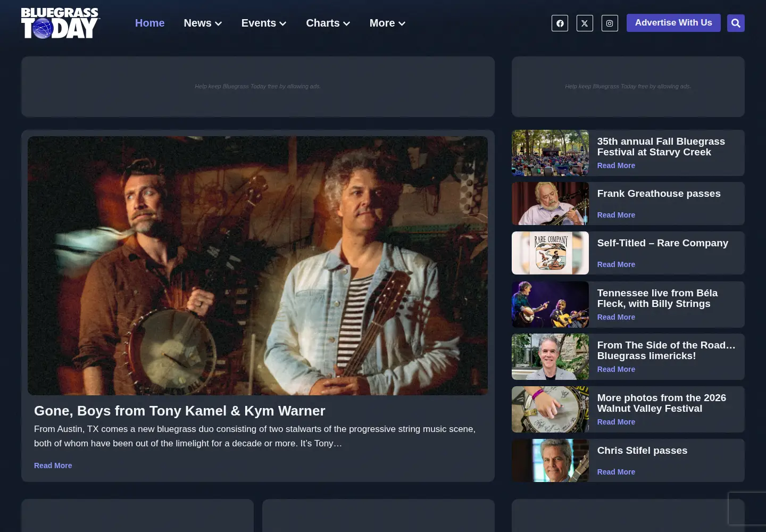The image size is (766, 532).
Task: Open From The Side of the Road thumbnail
Action: pos(550,356)
